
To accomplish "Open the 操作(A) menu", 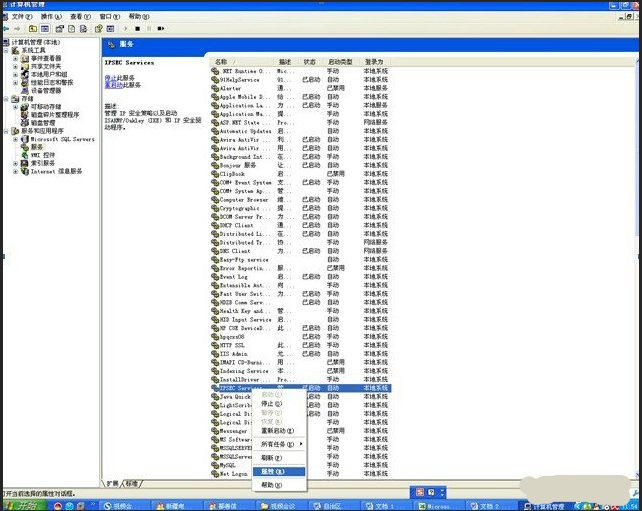I will click(51, 16).
